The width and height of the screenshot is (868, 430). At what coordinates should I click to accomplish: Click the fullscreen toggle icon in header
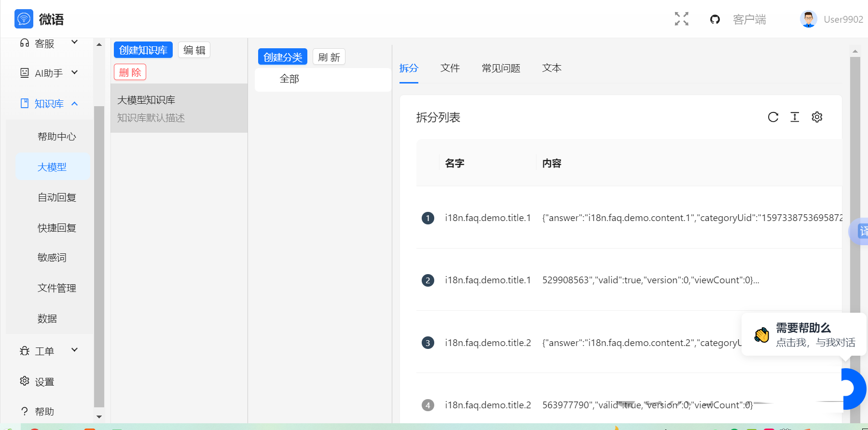point(681,19)
